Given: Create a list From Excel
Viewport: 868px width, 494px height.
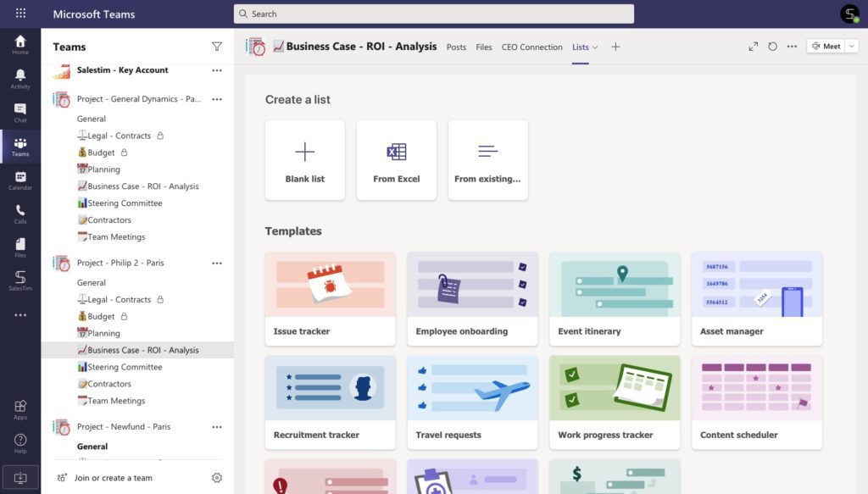Looking at the screenshot, I should tap(397, 160).
